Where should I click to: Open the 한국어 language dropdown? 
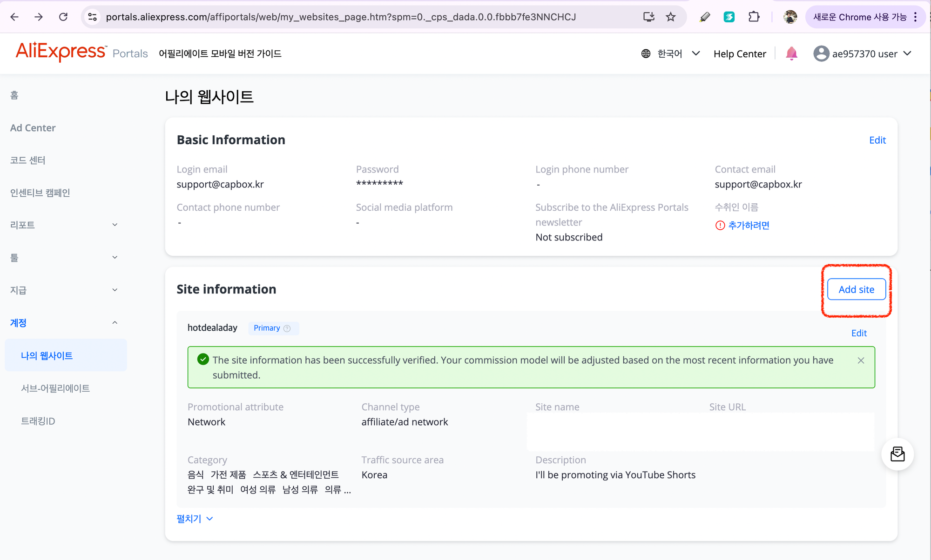(x=678, y=54)
